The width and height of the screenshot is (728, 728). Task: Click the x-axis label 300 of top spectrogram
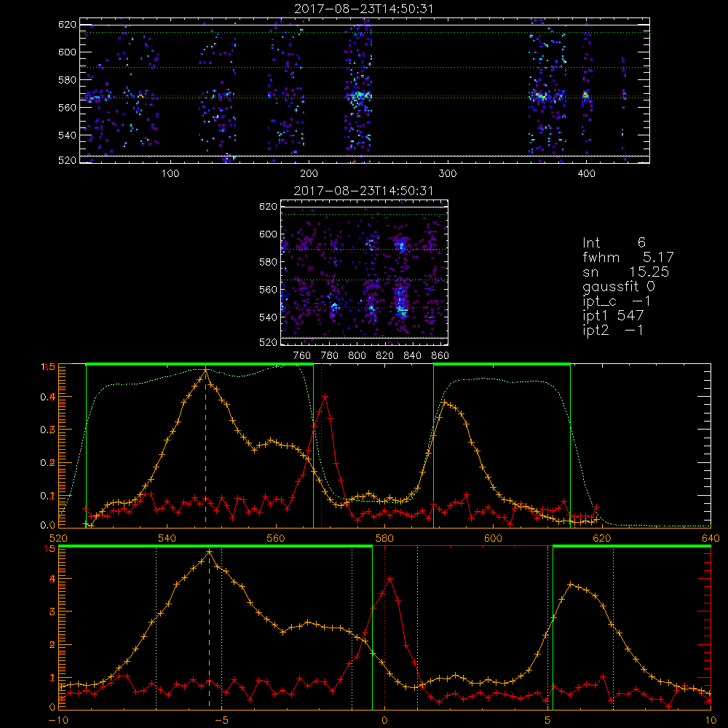pyautogui.click(x=448, y=174)
